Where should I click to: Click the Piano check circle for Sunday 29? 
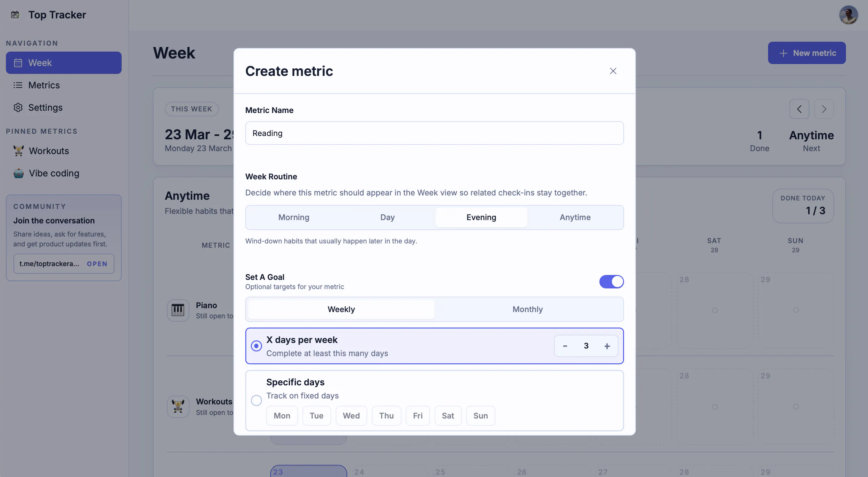coord(796,310)
